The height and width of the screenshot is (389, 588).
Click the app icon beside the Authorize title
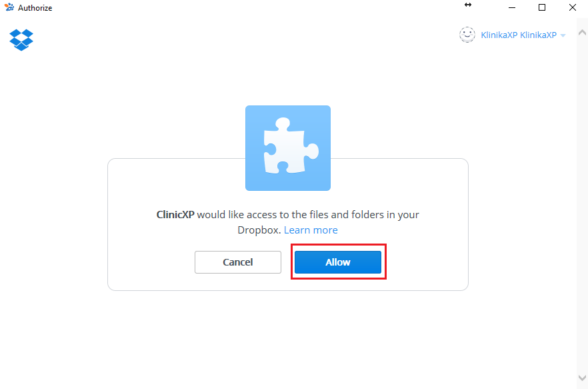click(x=9, y=7)
